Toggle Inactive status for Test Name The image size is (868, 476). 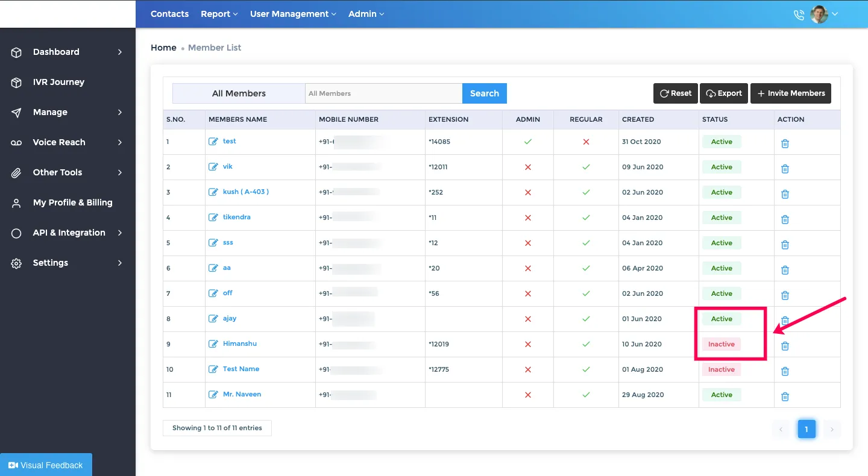[x=722, y=369]
